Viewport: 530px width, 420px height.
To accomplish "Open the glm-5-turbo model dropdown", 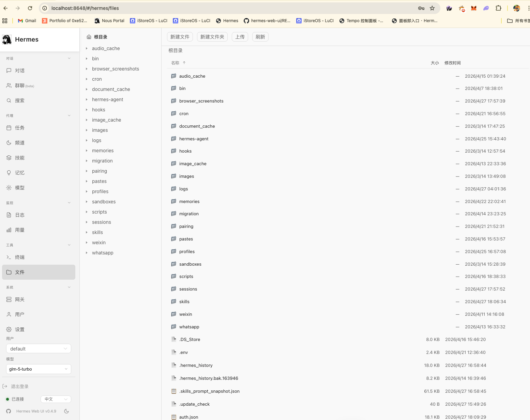I will tap(39, 369).
